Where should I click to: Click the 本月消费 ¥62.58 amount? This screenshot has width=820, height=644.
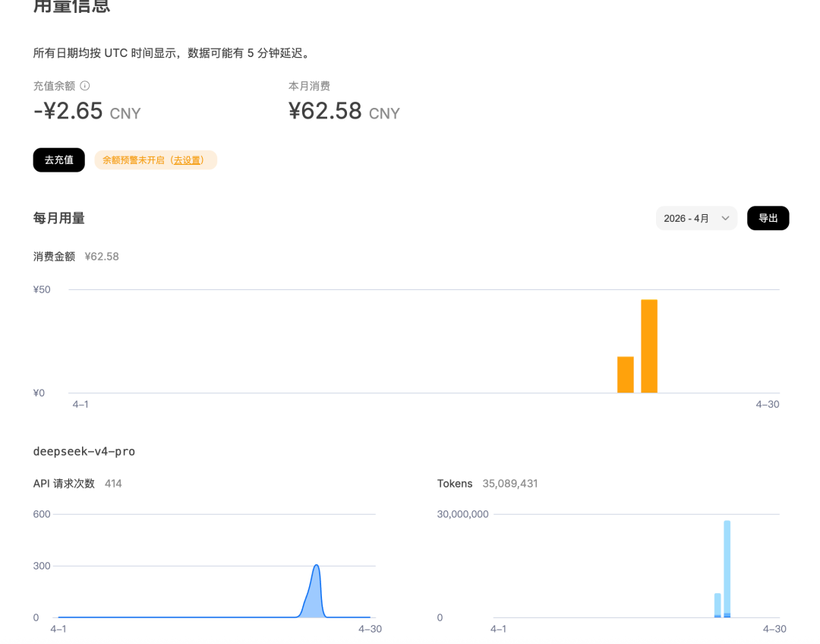(325, 110)
